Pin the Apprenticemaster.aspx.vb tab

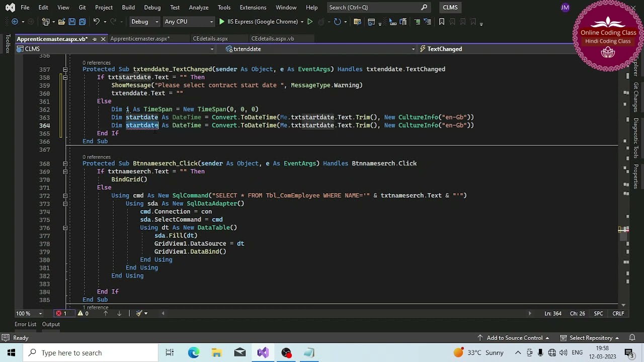click(x=95, y=39)
